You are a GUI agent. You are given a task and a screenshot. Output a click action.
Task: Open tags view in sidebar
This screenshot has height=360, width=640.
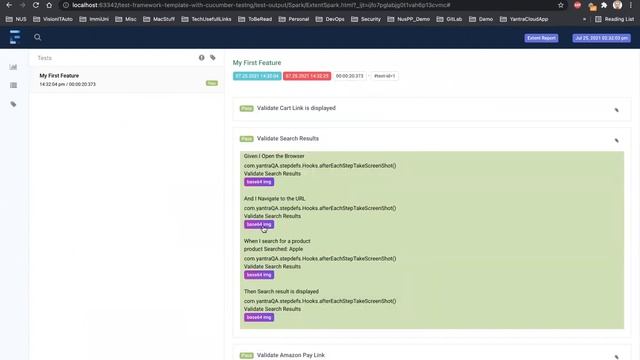13,104
